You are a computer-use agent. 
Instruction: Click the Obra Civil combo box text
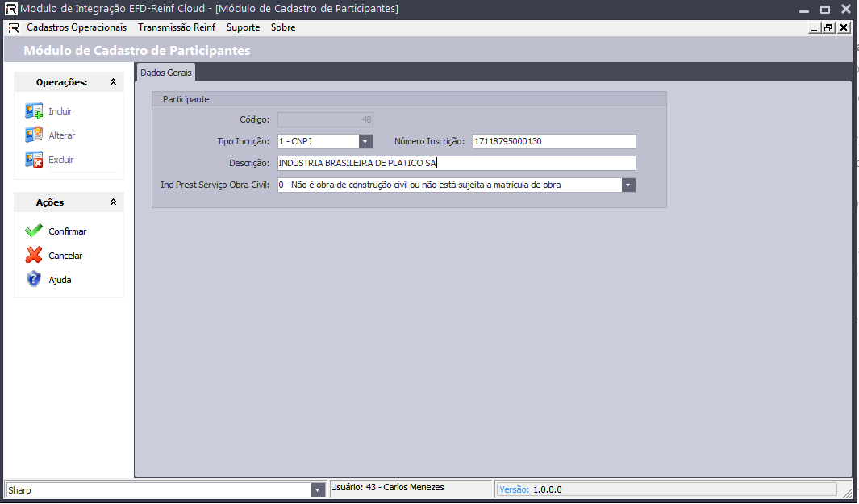coord(419,185)
